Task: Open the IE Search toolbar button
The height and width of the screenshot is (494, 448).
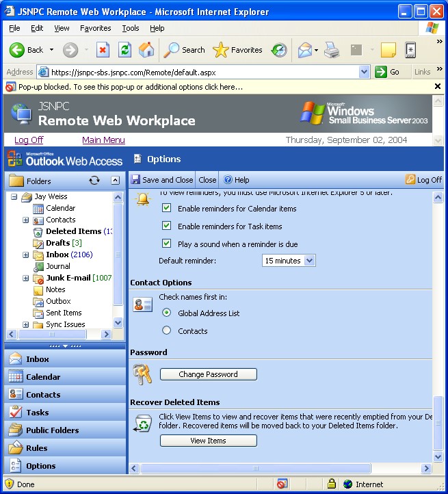Action: pyautogui.click(x=184, y=50)
